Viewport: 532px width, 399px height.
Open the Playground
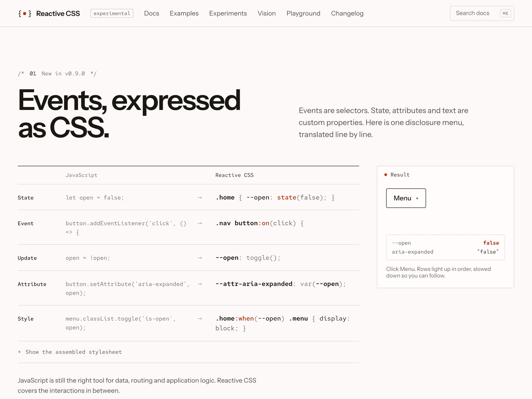[x=303, y=13]
